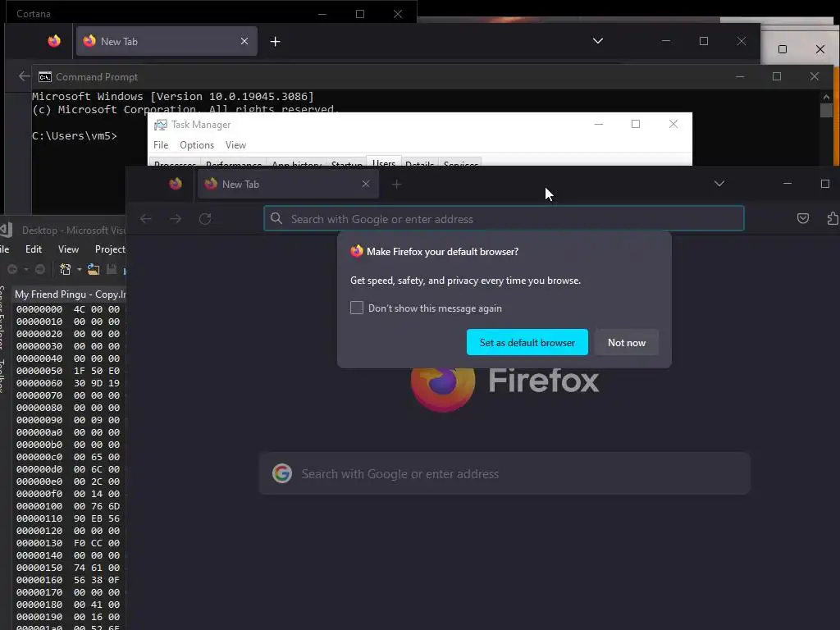Screen dimensions: 840x630
Task: Close the Task Manager window
Action: tap(673, 125)
